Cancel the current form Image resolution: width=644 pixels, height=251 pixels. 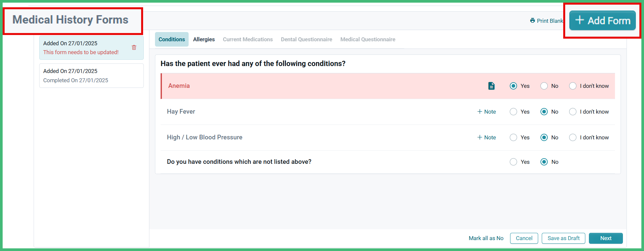pos(524,238)
